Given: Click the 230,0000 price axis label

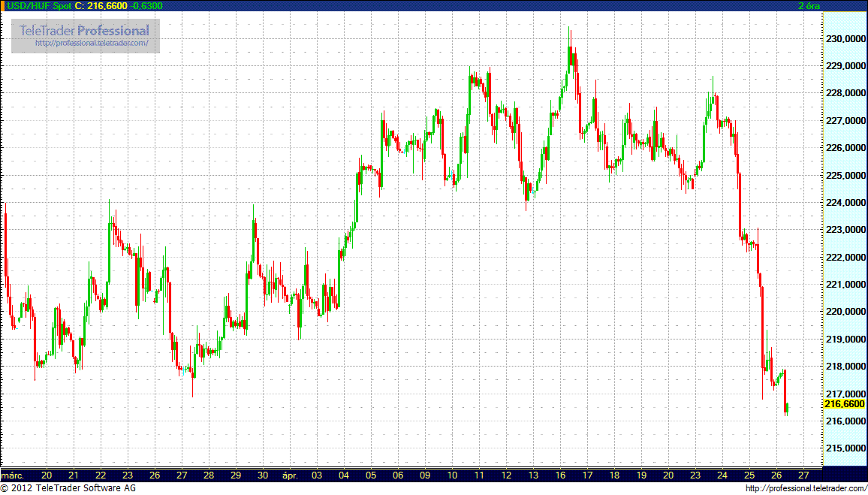Looking at the screenshot, I should click(845, 39).
